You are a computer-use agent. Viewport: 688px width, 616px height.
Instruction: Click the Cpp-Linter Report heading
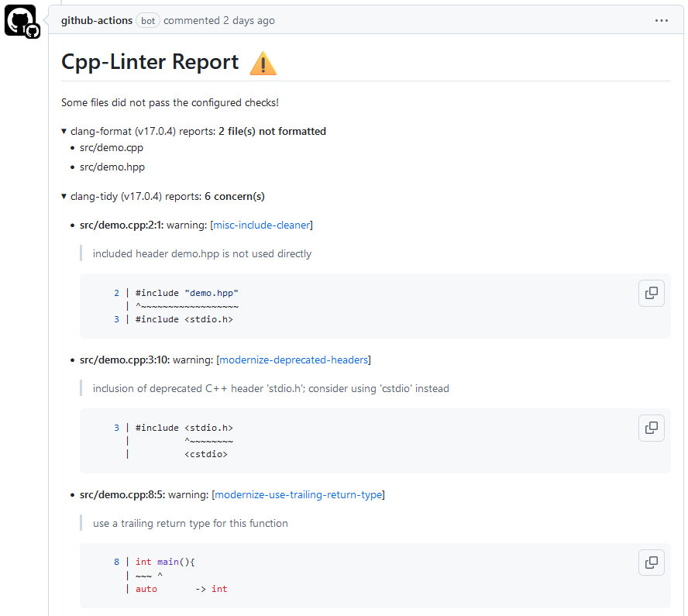pyautogui.click(x=150, y=63)
